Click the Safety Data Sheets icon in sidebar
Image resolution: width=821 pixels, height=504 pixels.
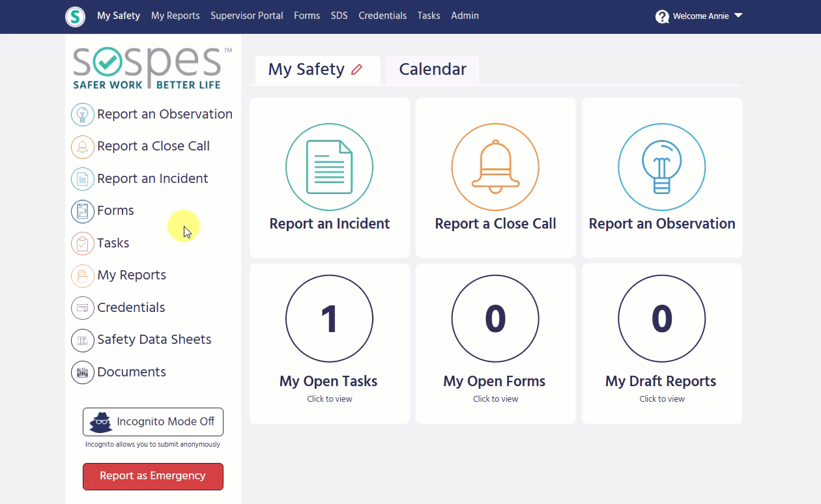click(x=83, y=340)
